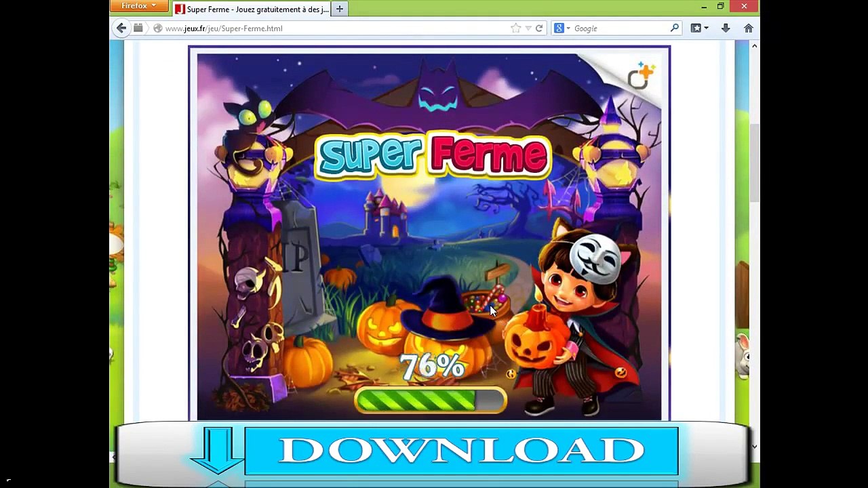Click the page scroll up arrow
Image resolution: width=868 pixels, height=488 pixels.
click(754, 45)
